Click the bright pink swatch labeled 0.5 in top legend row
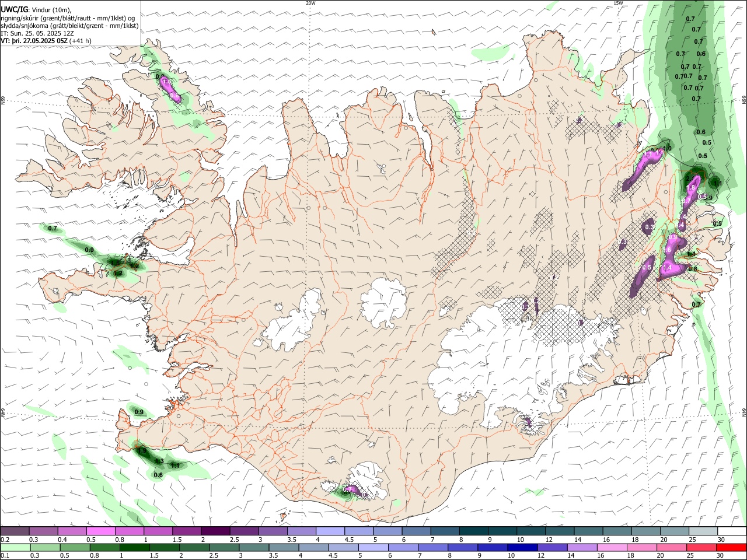Image resolution: width=747 pixels, height=560 pixels. pyautogui.click(x=100, y=531)
